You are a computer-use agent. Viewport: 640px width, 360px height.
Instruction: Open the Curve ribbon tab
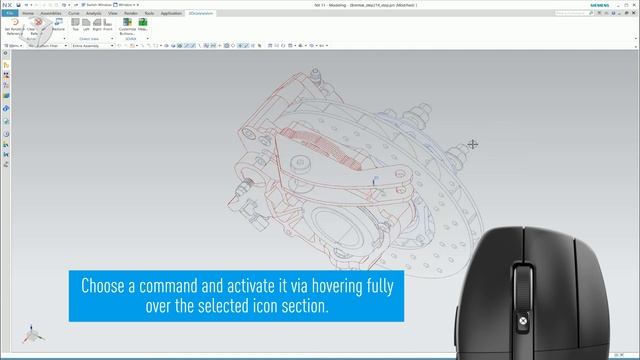tap(73, 13)
